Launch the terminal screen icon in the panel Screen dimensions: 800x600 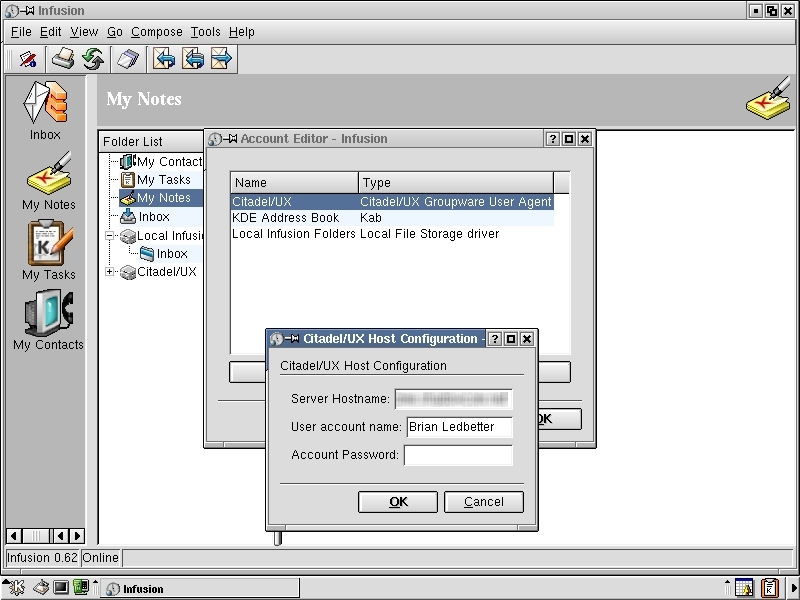tap(61, 588)
